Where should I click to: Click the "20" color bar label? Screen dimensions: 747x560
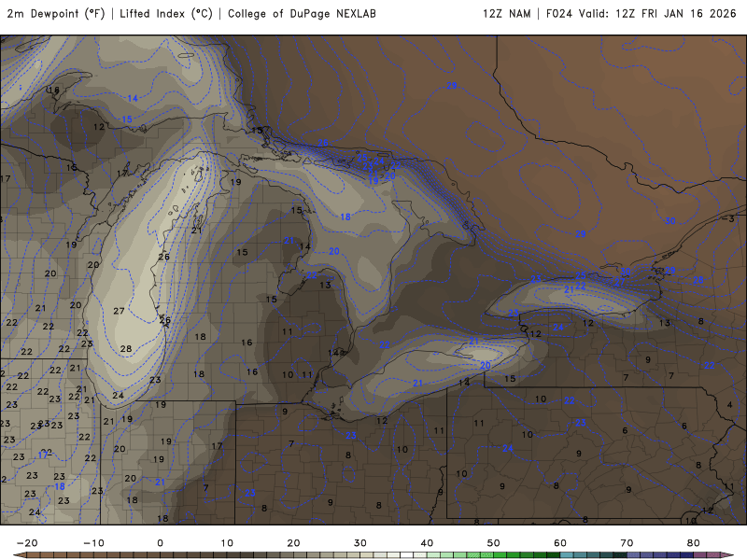pyautogui.click(x=293, y=543)
